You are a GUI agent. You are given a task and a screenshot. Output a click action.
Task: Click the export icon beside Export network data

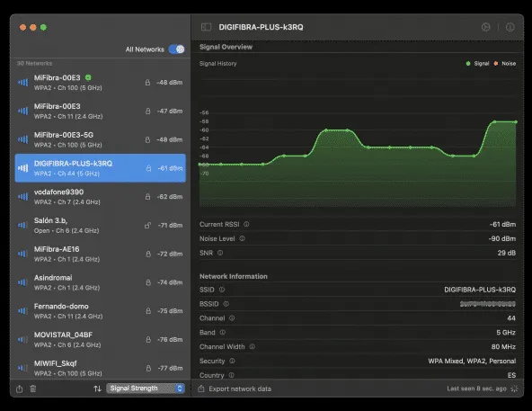click(201, 389)
